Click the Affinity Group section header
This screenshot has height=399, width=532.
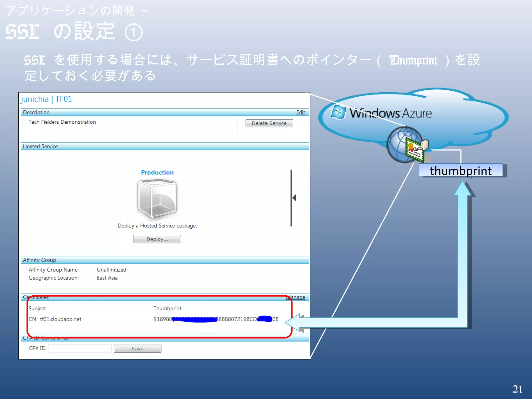click(165, 260)
